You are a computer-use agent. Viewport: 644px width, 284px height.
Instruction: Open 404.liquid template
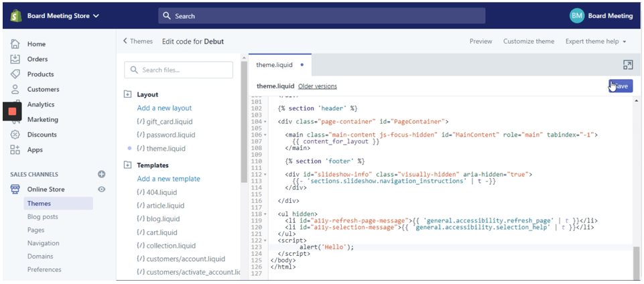pyautogui.click(x=157, y=192)
